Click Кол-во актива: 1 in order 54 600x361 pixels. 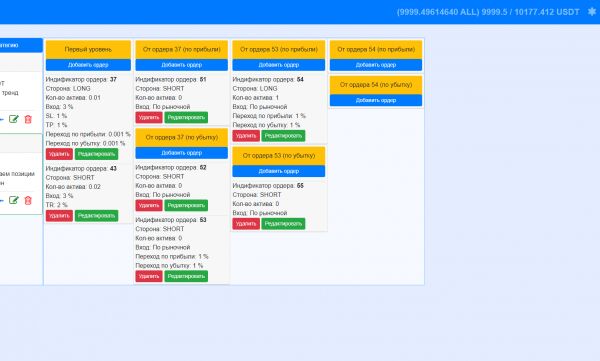point(256,98)
